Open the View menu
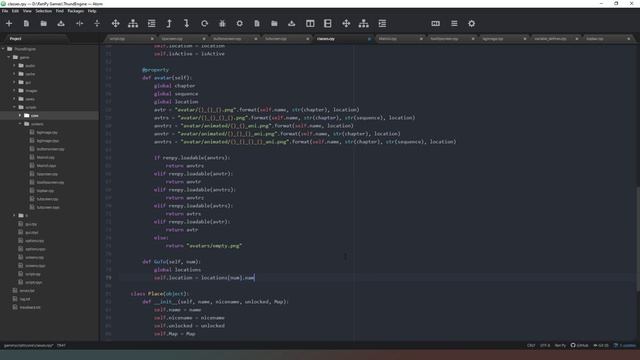Screen dimensions: 640x360 [27, 11]
